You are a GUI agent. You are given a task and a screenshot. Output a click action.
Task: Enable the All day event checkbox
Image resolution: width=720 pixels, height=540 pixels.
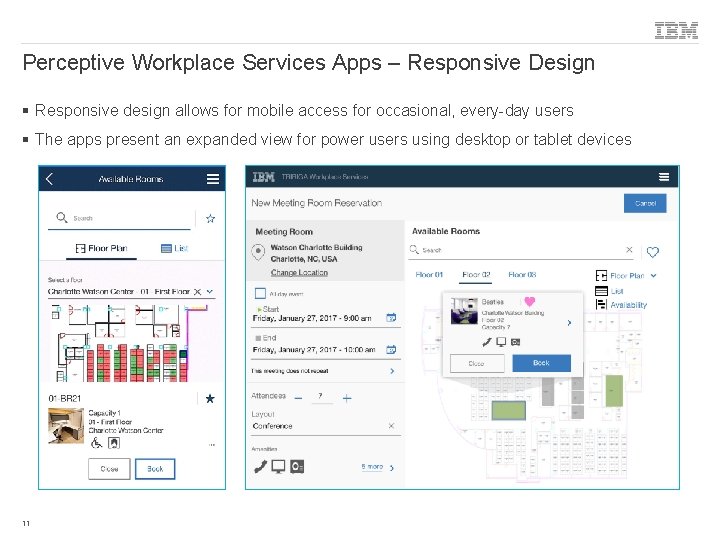[260, 293]
